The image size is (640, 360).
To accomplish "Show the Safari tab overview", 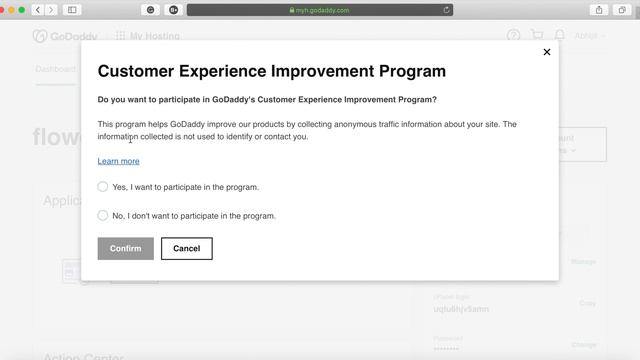I will pos(622,10).
